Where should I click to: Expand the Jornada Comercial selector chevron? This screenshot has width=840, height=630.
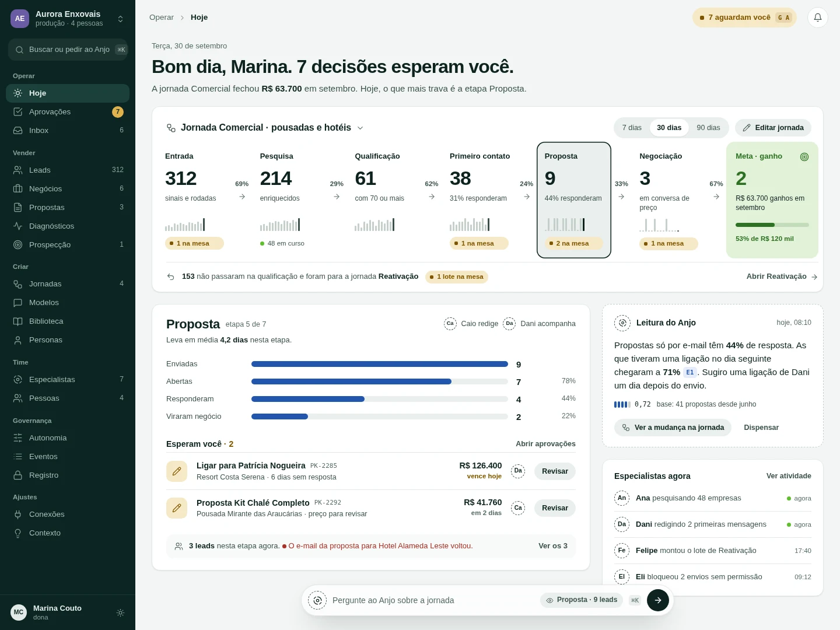click(360, 128)
